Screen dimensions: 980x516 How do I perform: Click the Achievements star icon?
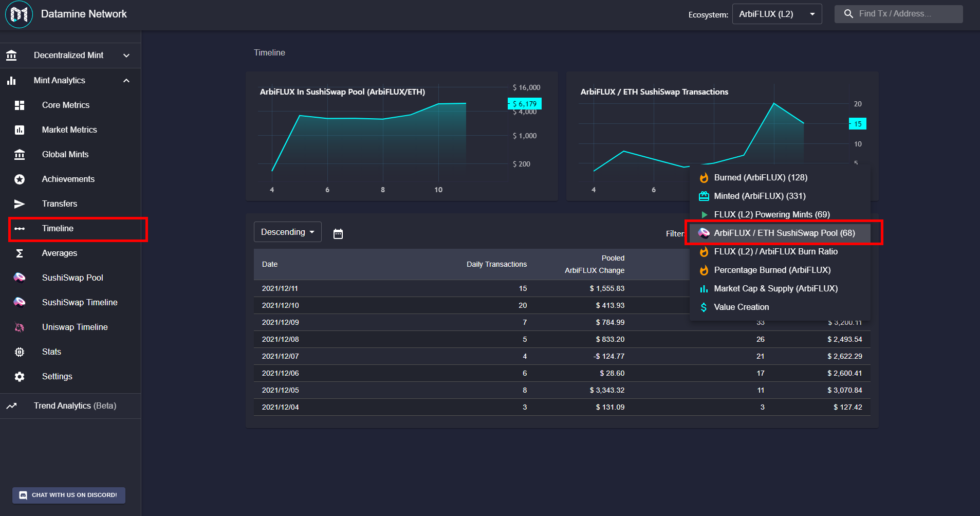click(20, 179)
